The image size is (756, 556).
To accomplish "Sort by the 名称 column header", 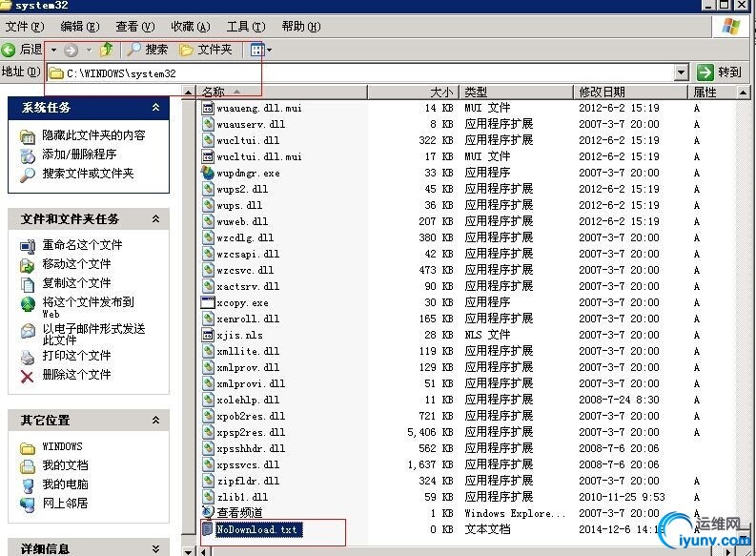I will 280,92.
